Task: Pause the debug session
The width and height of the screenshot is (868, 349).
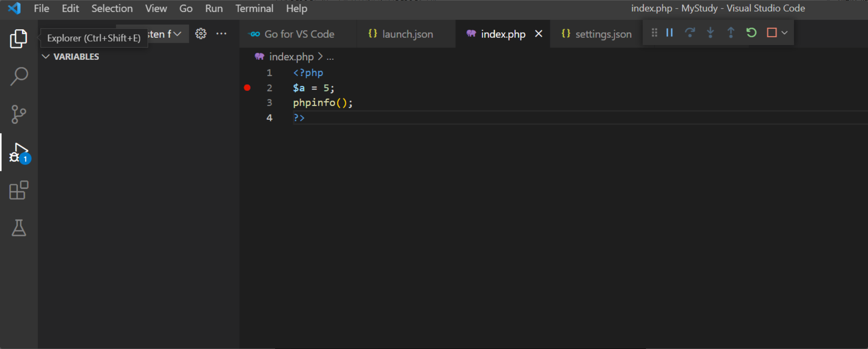Action: pyautogui.click(x=670, y=33)
